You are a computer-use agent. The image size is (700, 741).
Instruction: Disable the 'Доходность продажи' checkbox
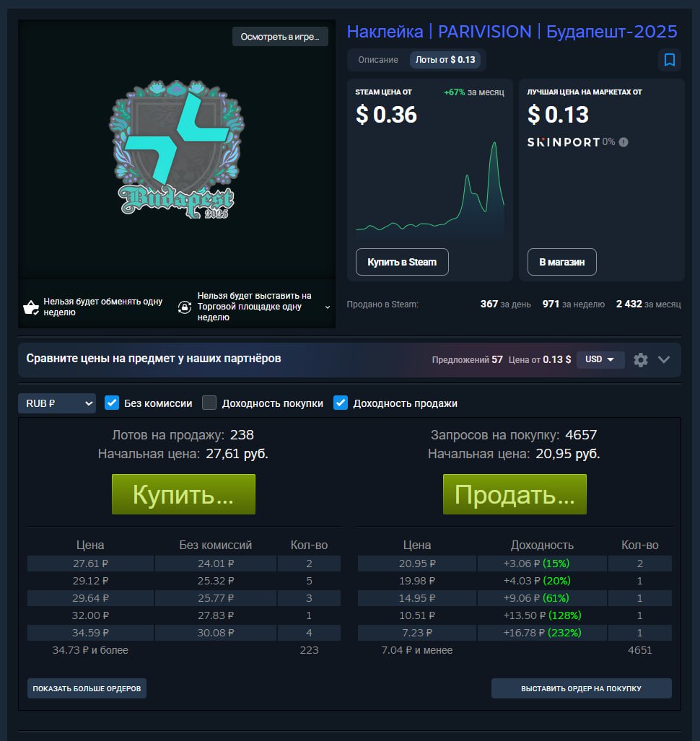tap(341, 403)
